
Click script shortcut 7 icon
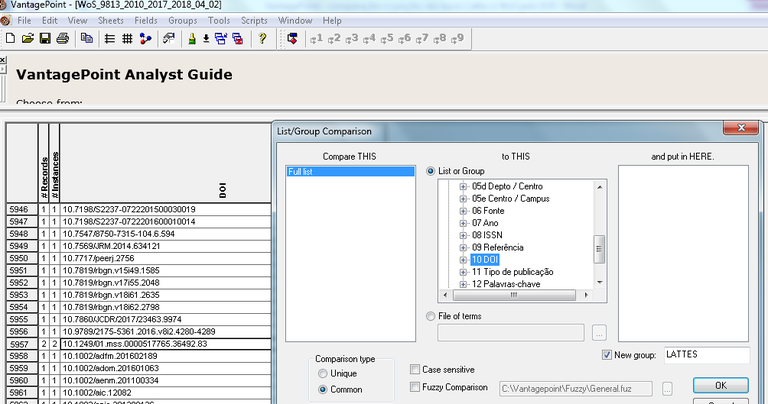[x=422, y=38]
